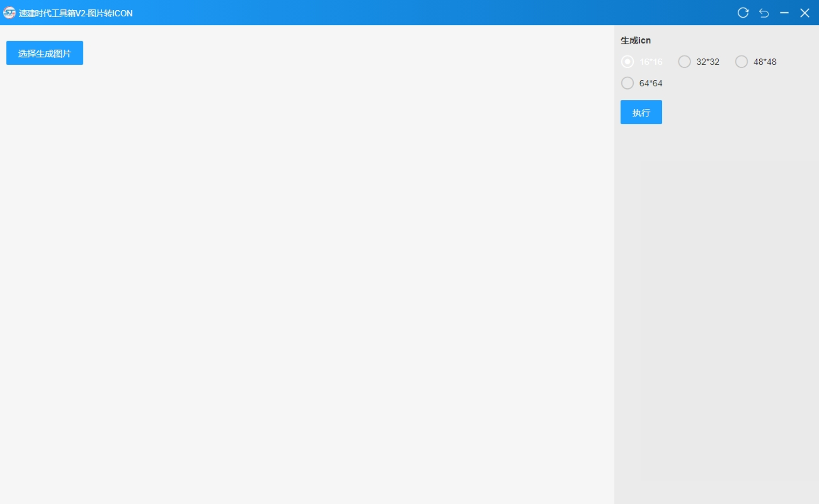Pick the 48*48 radio button circle
The width and height of the screenshot is (819, 504).
pyautogui.click(x=741, y=62)
